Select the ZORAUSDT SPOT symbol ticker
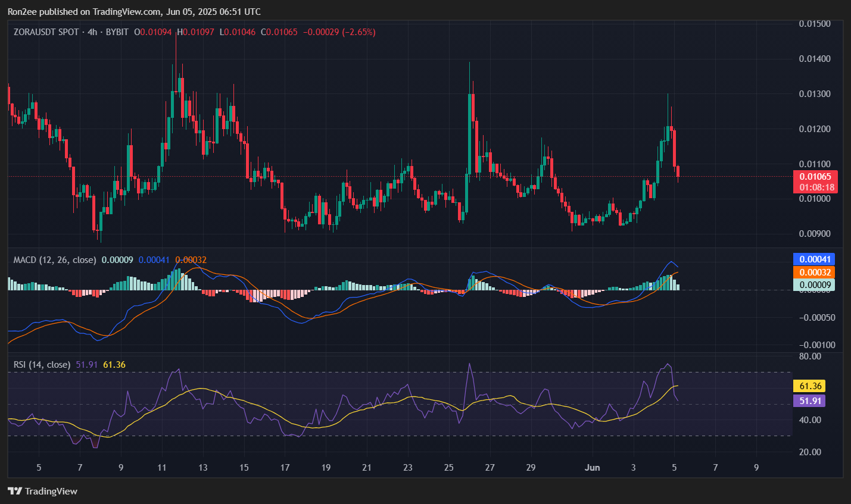 (46, 32)
